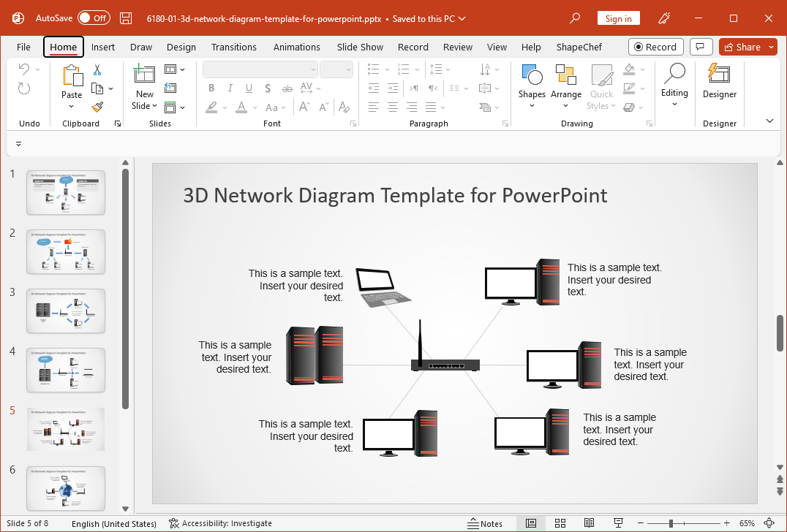Viewport: 787px width, 532px height.
Task: Switch to the ShapeChef tab
Action: pyautogui.click(x=579, y=47)
